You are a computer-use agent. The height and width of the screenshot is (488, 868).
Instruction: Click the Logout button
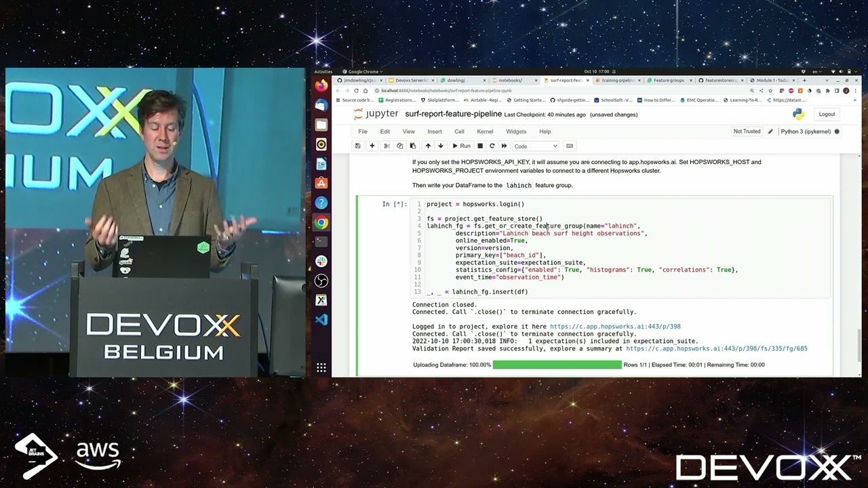tap(827, 114)
